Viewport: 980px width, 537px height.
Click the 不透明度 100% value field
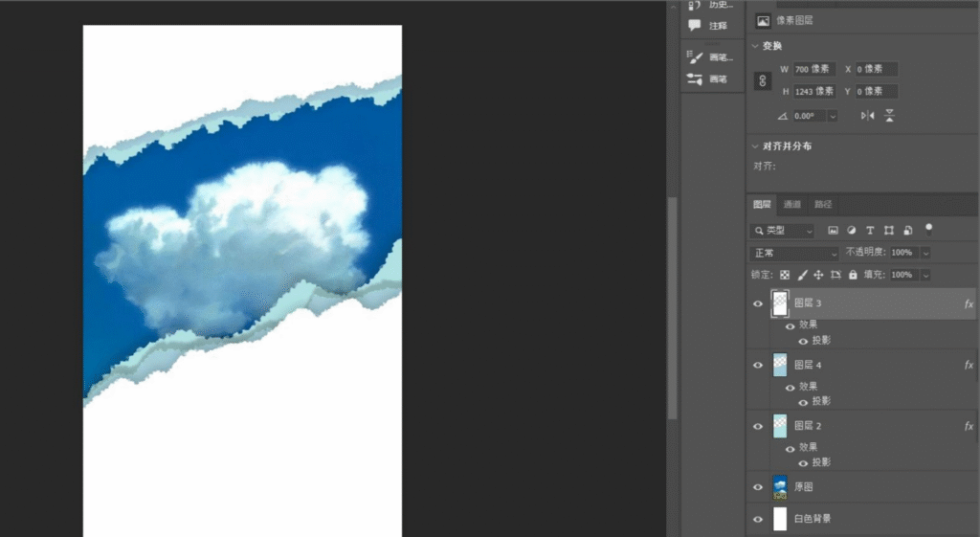pos(903,253)
